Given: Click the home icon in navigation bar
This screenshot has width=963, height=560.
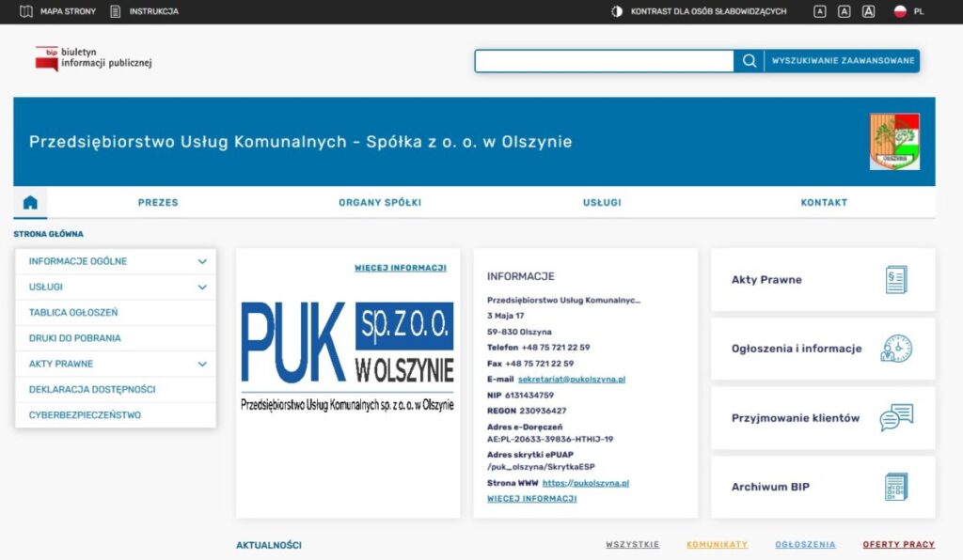Looking at the screenshot, I should coord(30,203).
